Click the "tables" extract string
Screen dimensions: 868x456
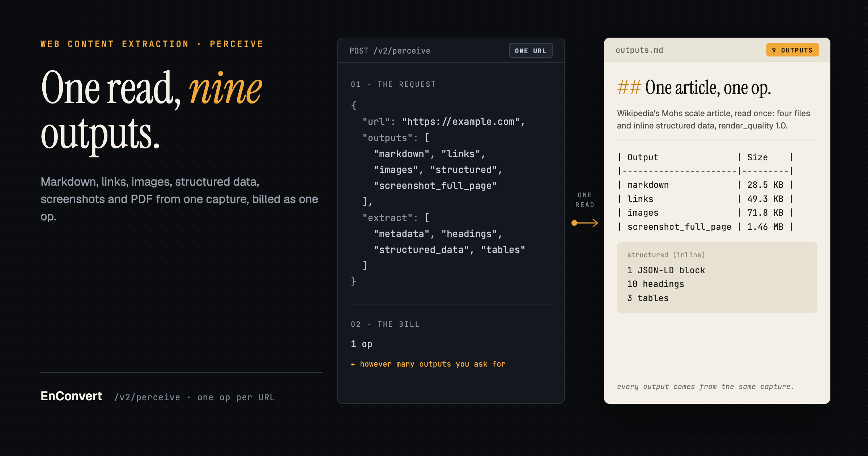click(503, 250)
